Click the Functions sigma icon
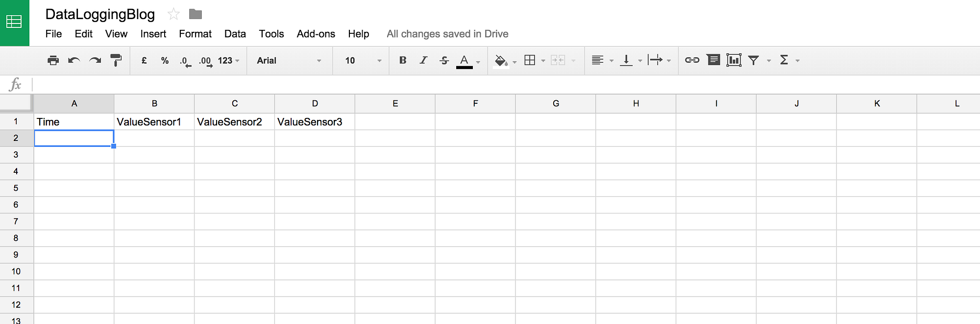The width and height of the screenshot is (980, 324). [784, 60]
